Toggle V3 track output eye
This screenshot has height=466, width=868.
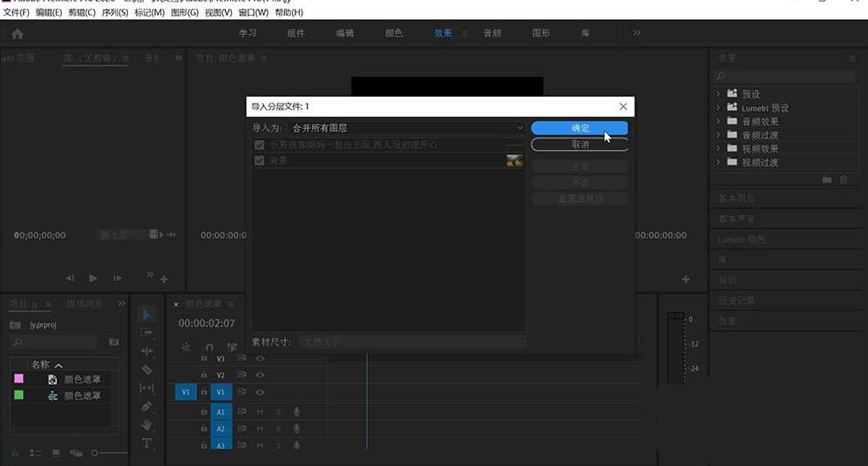pos(261,358)
